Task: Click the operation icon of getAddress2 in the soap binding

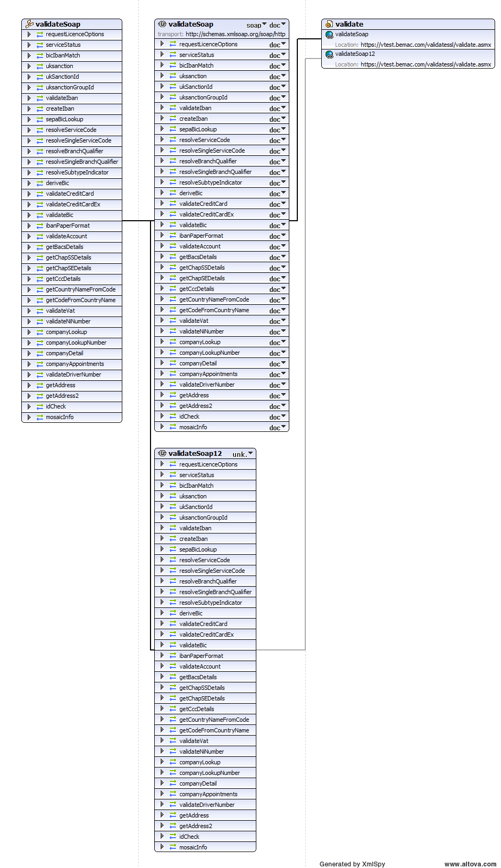Action: [x=173, y=406]
